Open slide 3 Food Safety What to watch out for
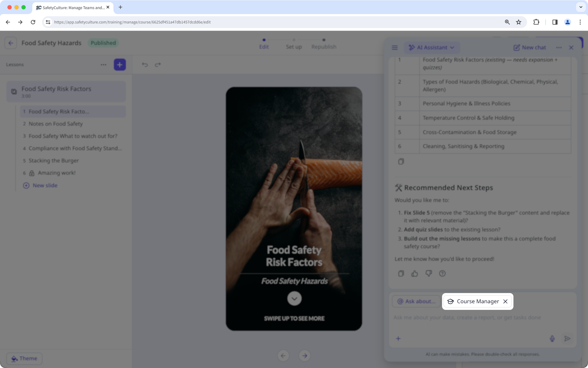Screen dimensions: 588x368 [73, 136]
